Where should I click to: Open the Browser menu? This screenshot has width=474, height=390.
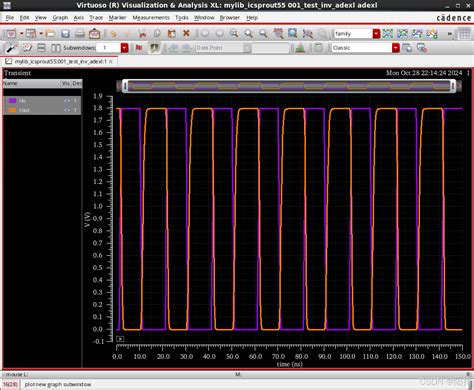[230, 17]
